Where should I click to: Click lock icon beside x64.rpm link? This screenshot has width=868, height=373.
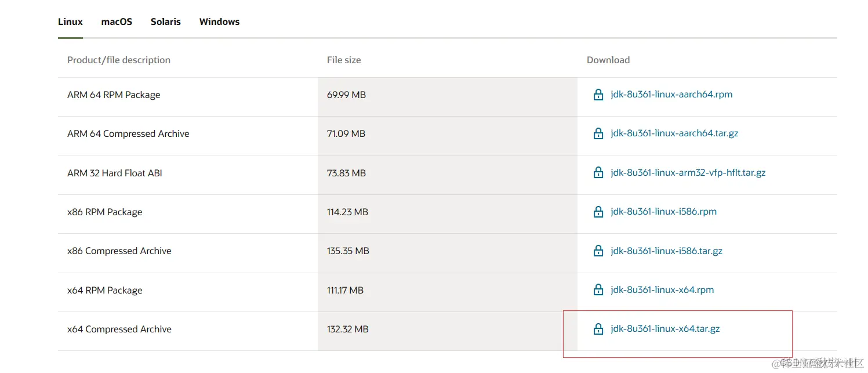tap(598, 290)
